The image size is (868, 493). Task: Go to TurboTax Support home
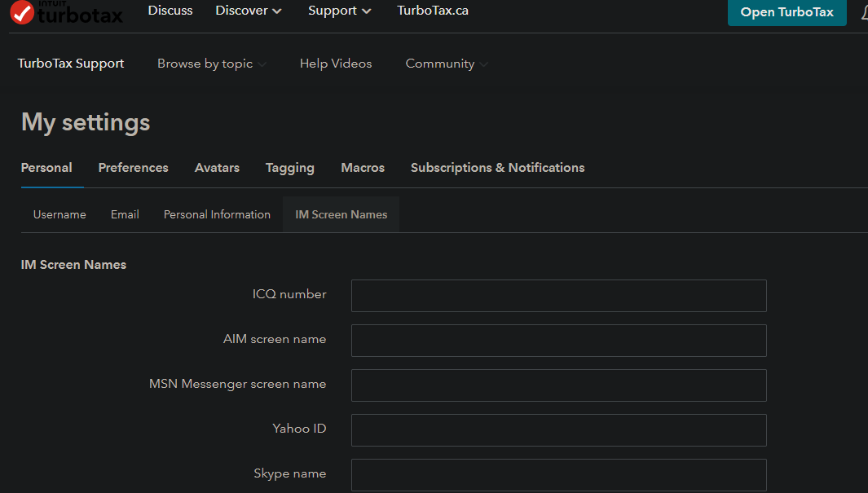(x=71, y=64)
